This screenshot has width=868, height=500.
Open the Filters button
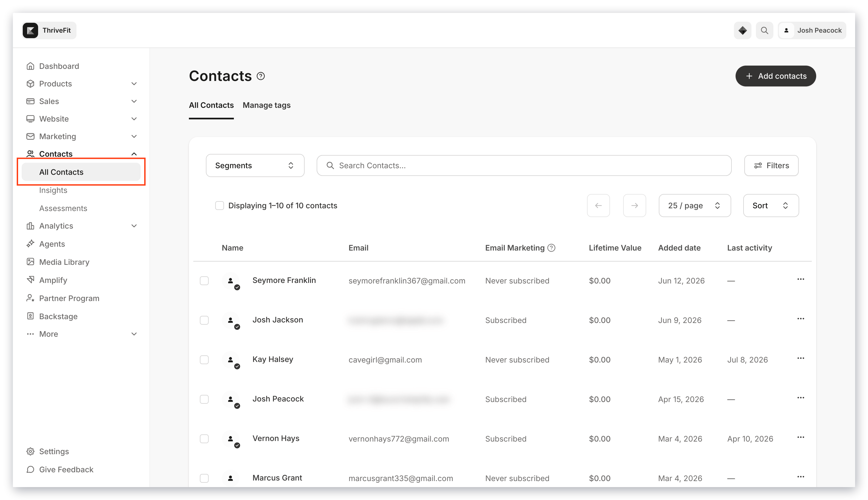click(x=771, y=165)
